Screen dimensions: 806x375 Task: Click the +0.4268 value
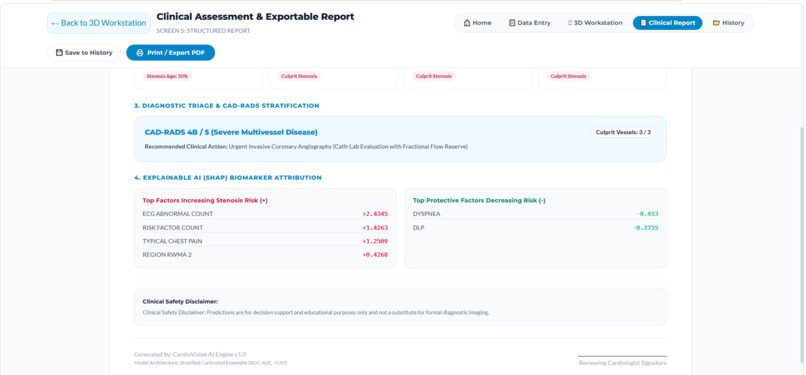[x=375, y=254]
